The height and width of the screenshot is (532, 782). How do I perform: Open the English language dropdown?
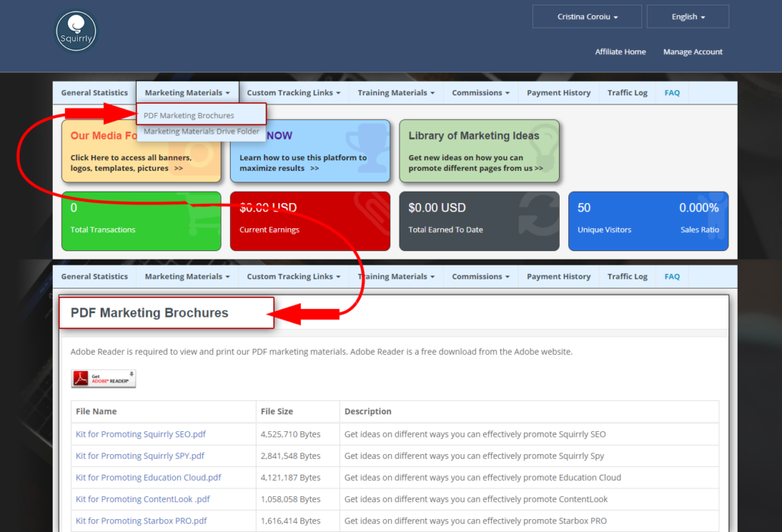pyautogui.click(x=688, y=17)
